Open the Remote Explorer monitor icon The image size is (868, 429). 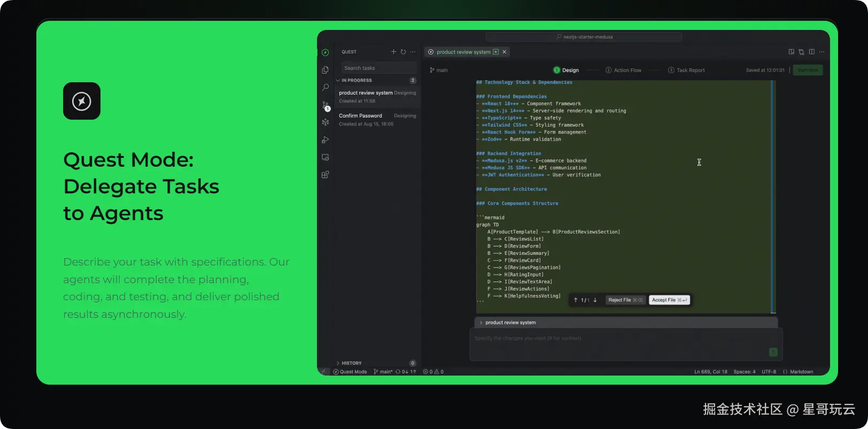click(x=325, y=158)
